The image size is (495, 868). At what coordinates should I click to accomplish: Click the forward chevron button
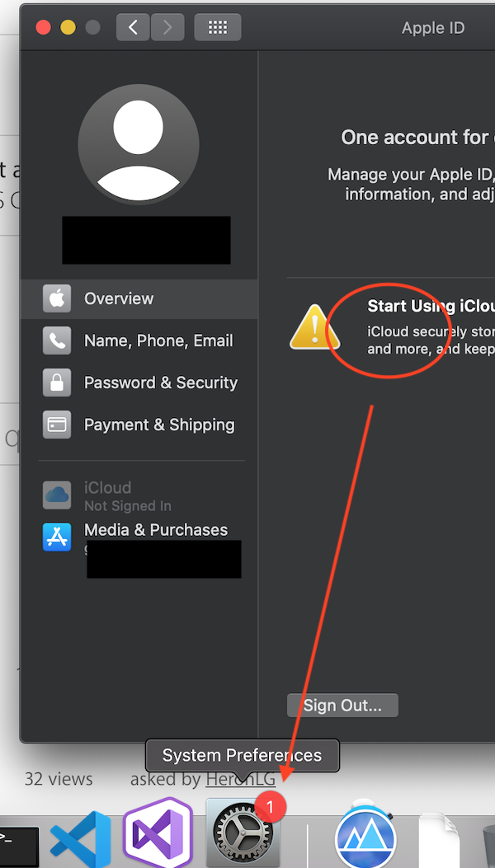[x=168, y=27]
